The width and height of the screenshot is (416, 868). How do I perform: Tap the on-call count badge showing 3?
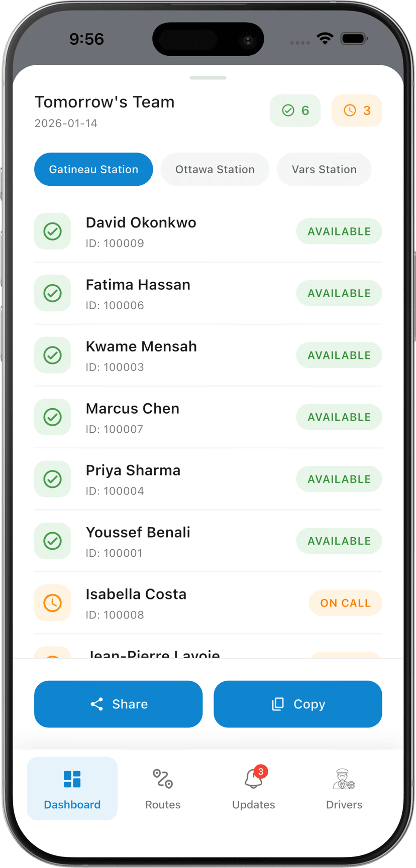coord(357,110)
